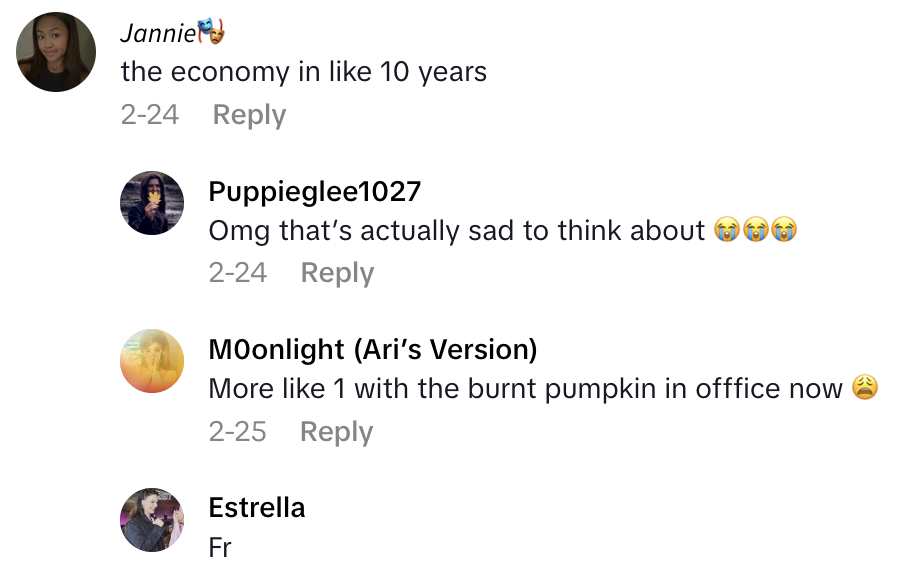This screenshot has width=924, height=572.
Task: Click the crying emojis in Puppieglee1027's comment
Action: pos(756,231)
